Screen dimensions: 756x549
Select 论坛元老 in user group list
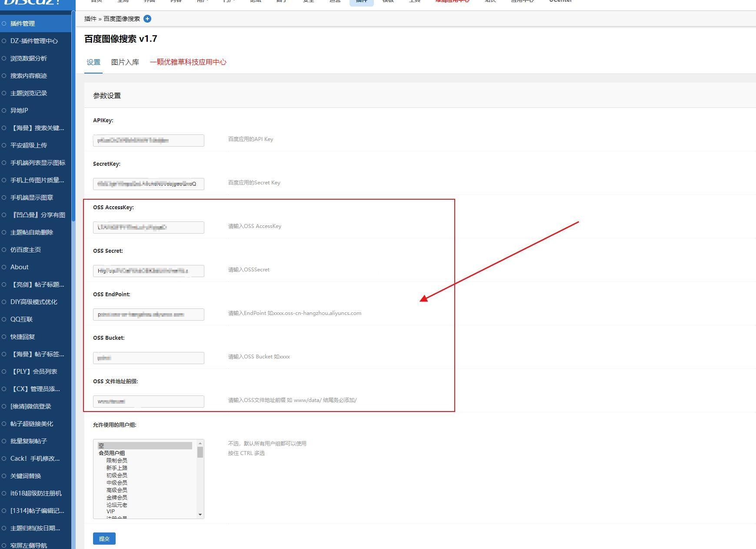[117, 505]
